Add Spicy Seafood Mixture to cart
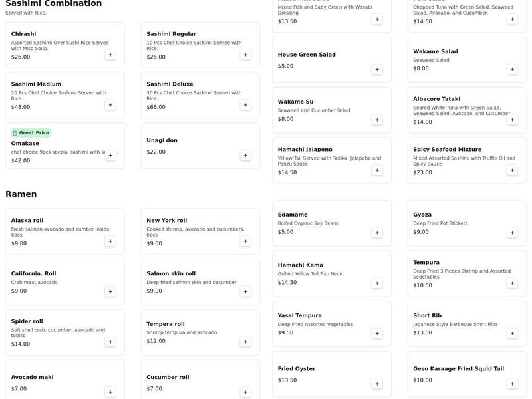 [512, 170]
